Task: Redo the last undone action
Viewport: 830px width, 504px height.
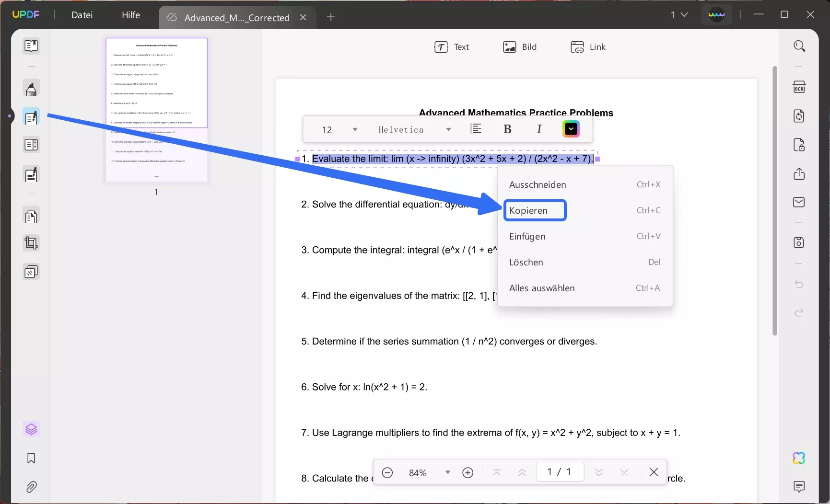Action: [799, 313]
